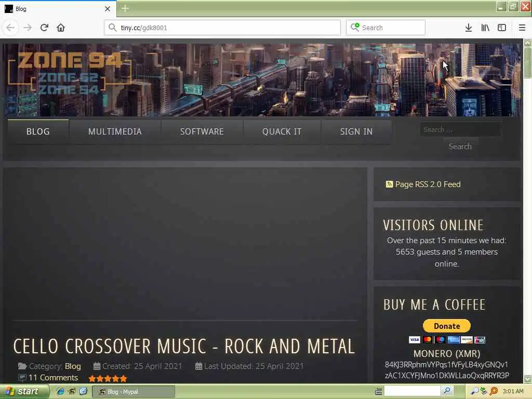Screen dimensions: 532x399
Task: Launch Internet Explorer from quick launch
Action: click(x=60, y=391)
